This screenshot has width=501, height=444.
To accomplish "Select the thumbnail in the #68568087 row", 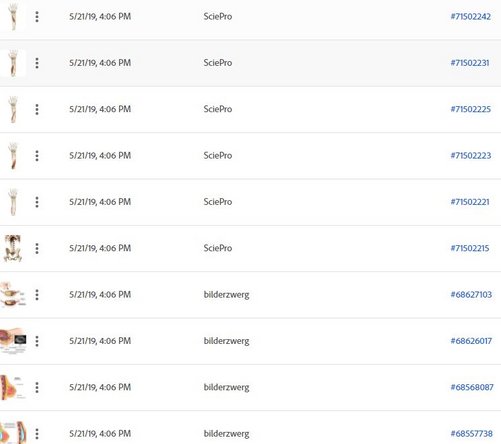I will point(13,387).
